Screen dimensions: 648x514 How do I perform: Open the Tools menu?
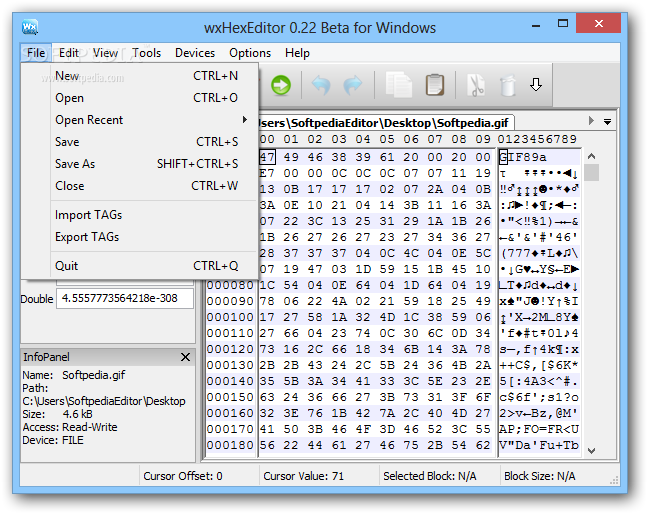146,53
